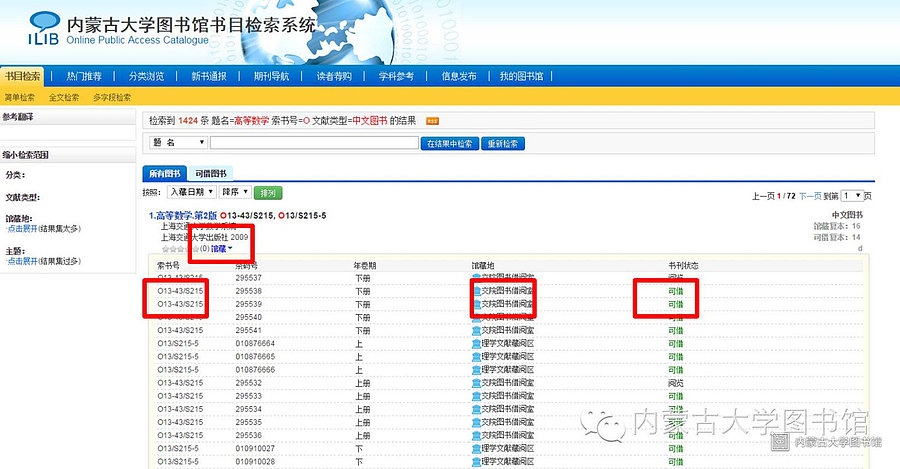Click the star rating icons under the book title
The height and width of the screenshot is (469, 900).
point(178,248)
